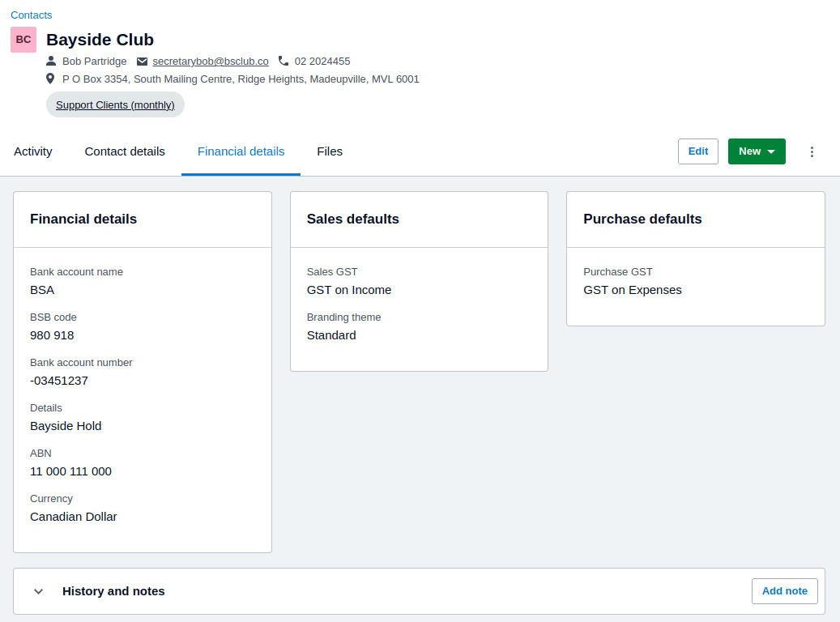840x622 pixels.
Task: Click the phone handset icon
Action: point(284,61)
